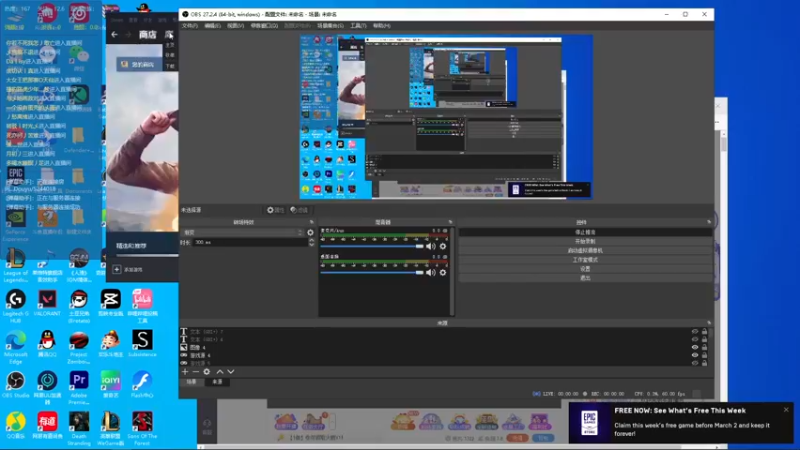Click 停止推流 button in controls

click(x=585, y=232)
